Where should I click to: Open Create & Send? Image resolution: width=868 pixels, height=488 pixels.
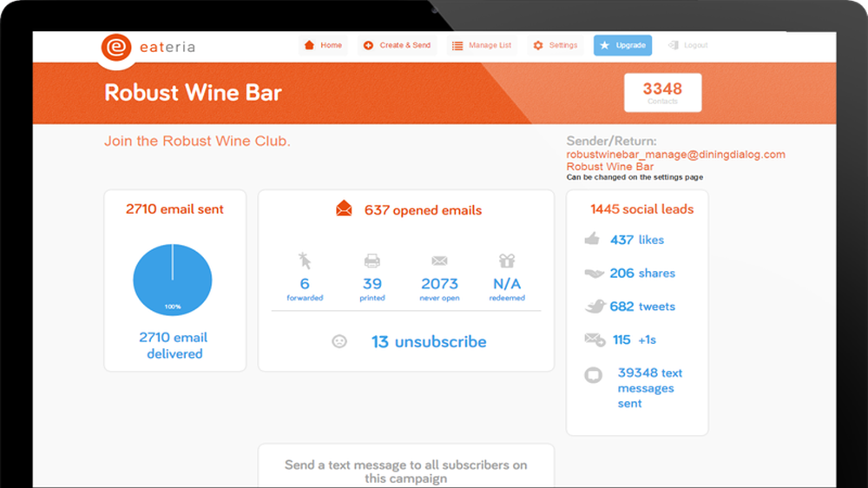[397, 45]
